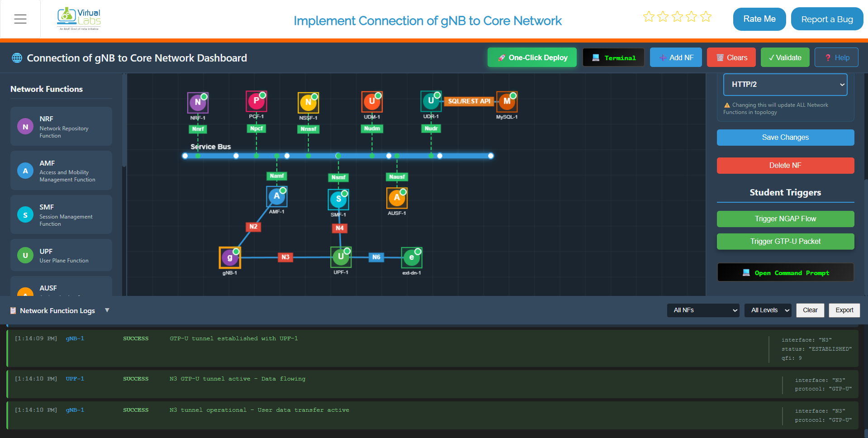
Task: Select the third rating star
Action: point(677,17)
